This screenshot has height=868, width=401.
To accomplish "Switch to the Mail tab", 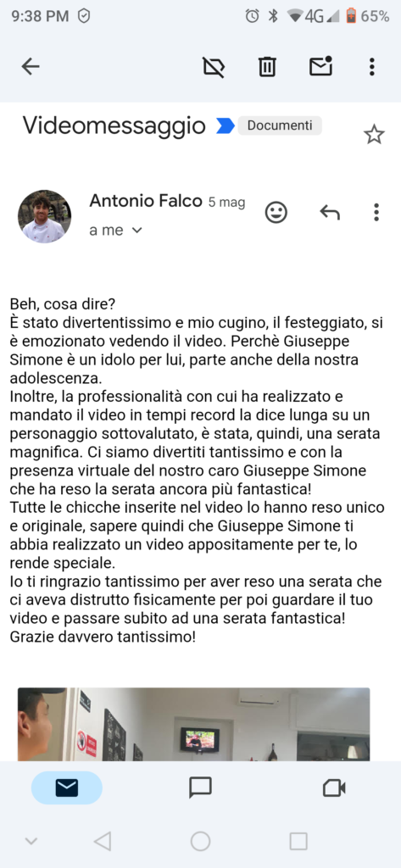I will click(67, 787).
